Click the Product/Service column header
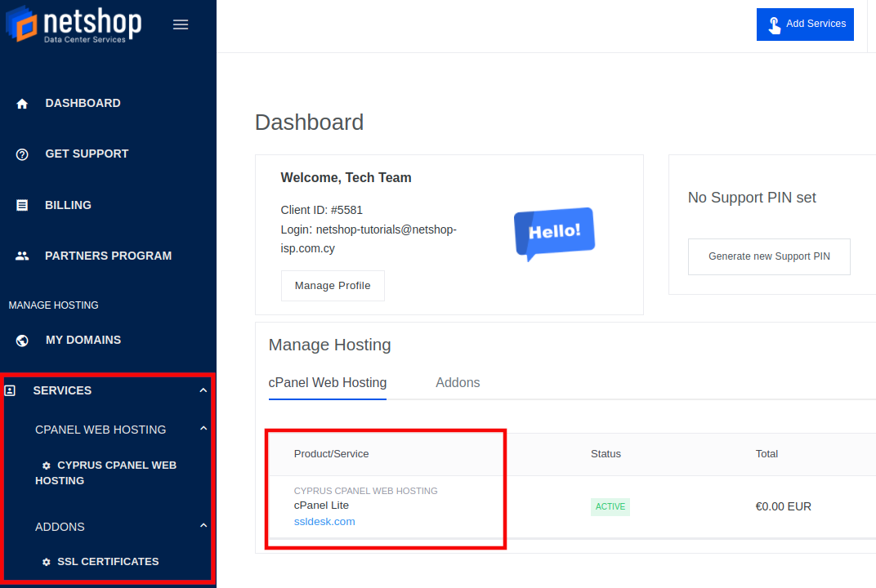The image size is (876, 588). tap(331, 454)
